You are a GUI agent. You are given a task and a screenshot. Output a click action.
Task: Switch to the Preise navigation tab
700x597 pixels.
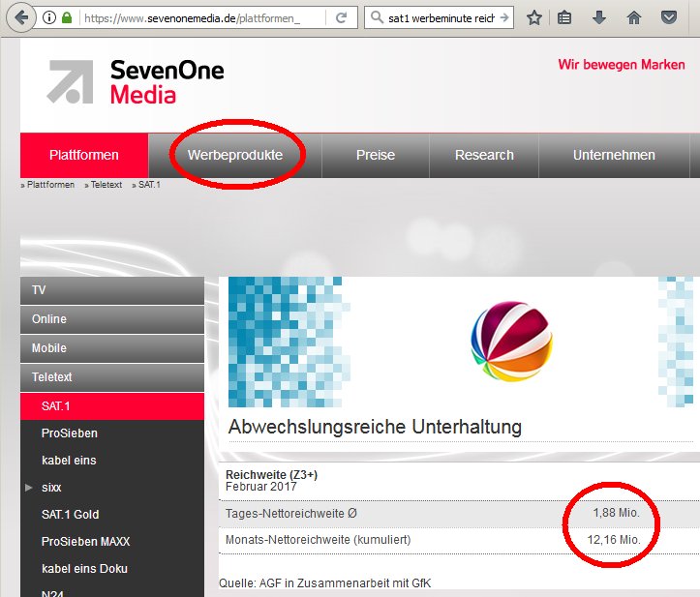[x=375, y=155]
